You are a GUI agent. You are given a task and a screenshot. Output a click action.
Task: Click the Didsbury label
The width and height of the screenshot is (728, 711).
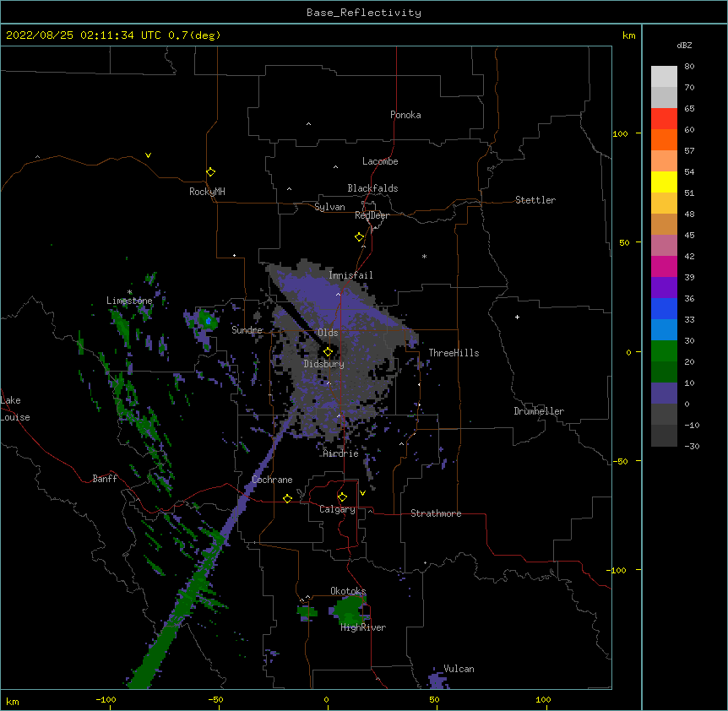[323, 364]
